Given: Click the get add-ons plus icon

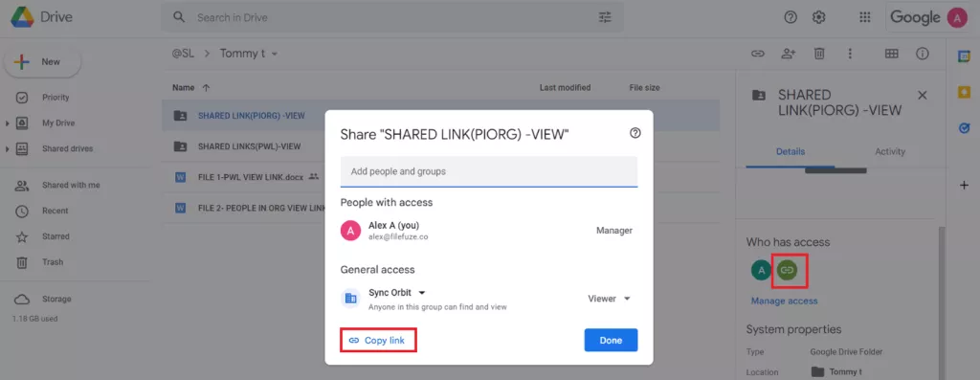Looking at the screenshot, I should click(964, 185).
